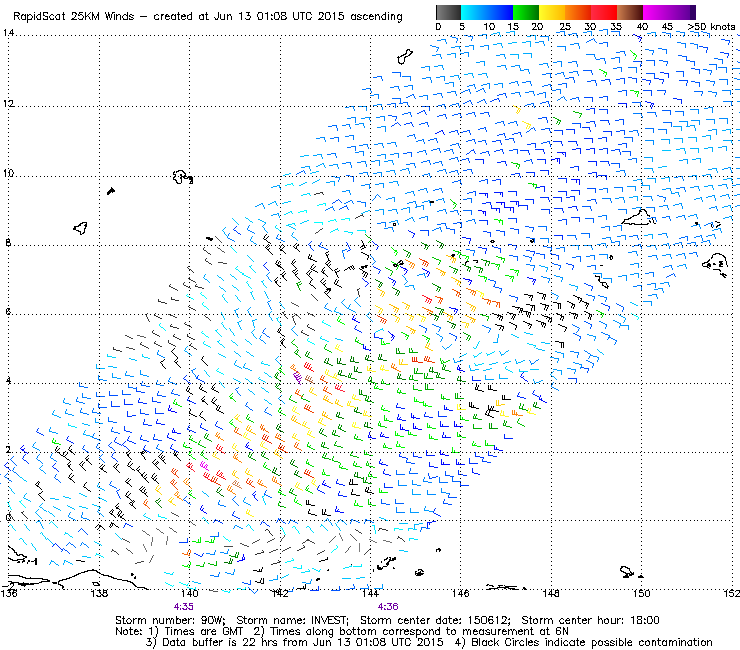Click the blue 10-15 knots legend swatch
Viewport: 740px width, 650px height.
point(499,12)
